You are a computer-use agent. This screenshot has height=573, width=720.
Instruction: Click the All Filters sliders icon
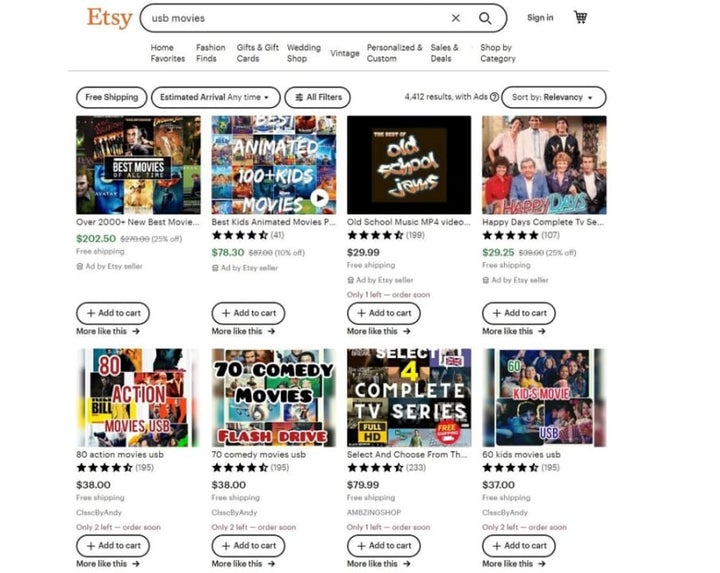tap(299, 97)
